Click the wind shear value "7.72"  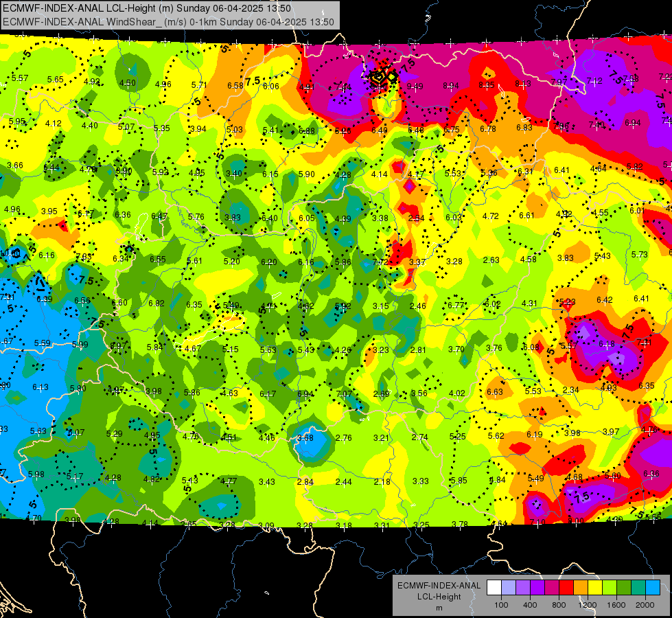click(x=380, y=262)
